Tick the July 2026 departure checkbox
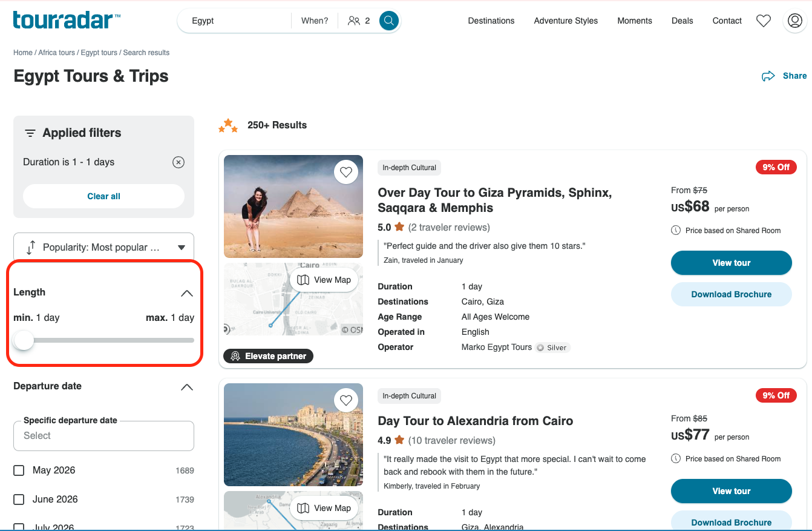The height and width of the screenshot is (531, 812). pos(19,527)
